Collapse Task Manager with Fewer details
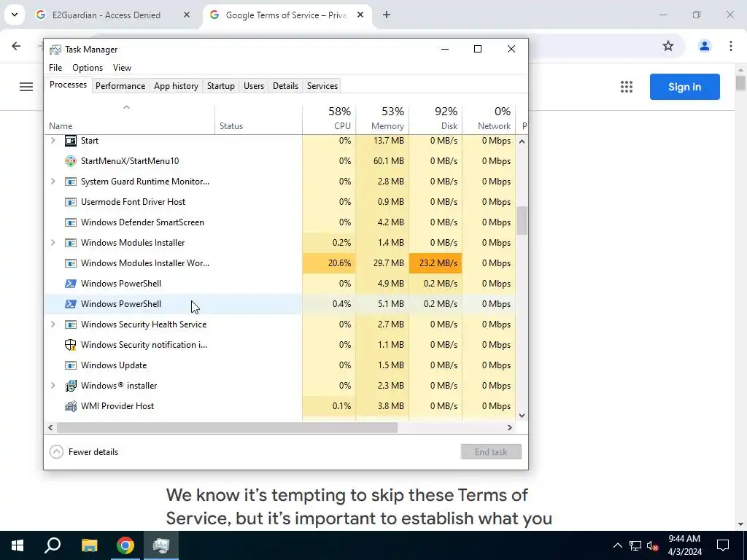The height and width of the screenshot is (560, 747). point(84,452)
